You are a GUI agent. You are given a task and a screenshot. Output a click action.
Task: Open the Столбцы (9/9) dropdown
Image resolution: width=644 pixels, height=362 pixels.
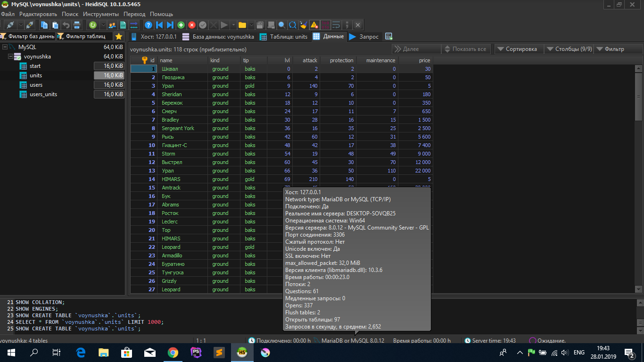(569, 49)
